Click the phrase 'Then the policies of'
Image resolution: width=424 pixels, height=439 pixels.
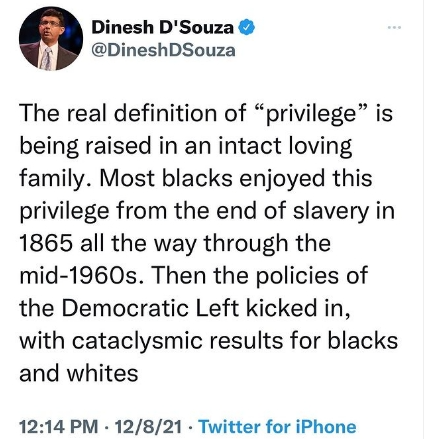(x=259, y=276)
